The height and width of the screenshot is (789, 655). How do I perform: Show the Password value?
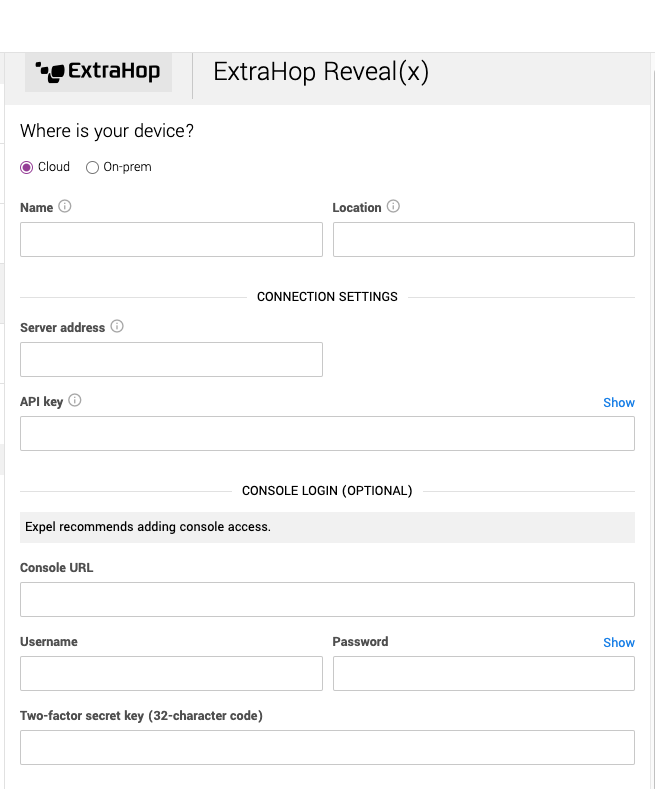tap(619, 643)
